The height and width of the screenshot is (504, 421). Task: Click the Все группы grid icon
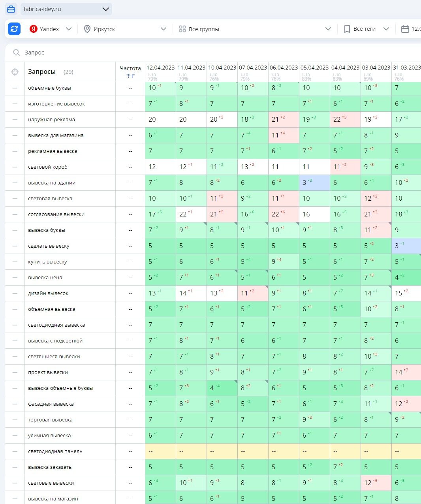(182, 29)
